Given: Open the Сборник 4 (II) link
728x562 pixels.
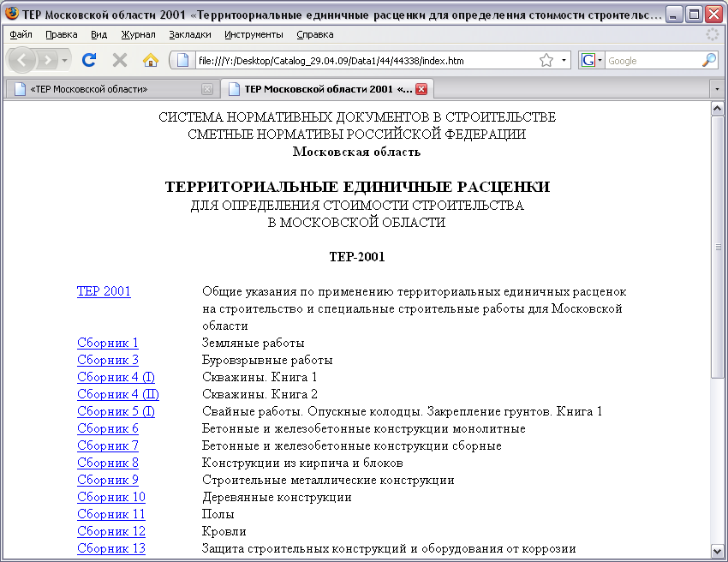Looking at the screenshot, I should 118,394.
